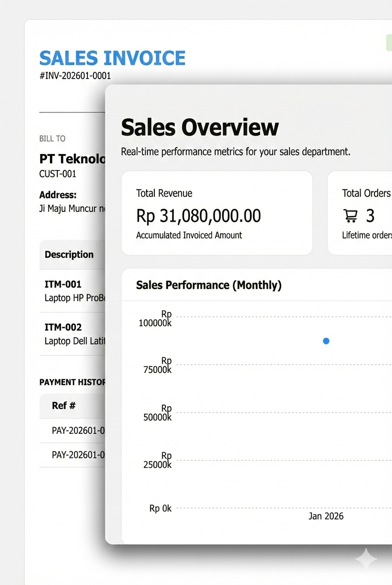Click the shopping cart icon in Total Orders
This screenshot has width=392, height=585.
tap(350, 216)
